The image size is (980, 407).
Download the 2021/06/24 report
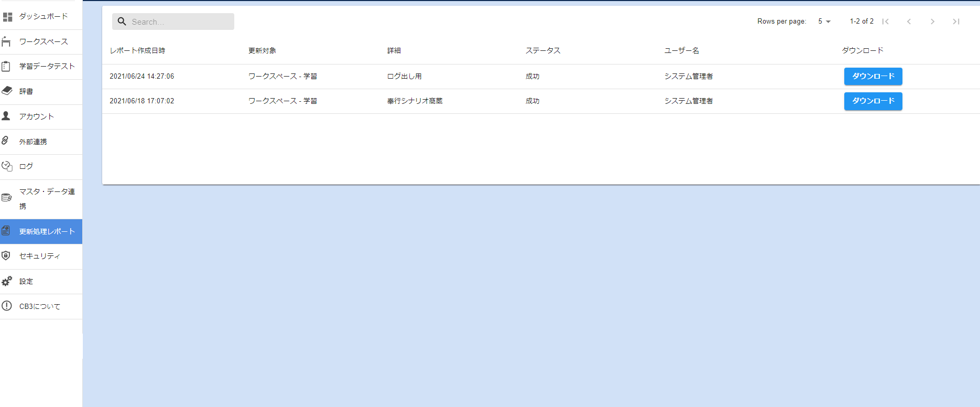tap(873, 76)
